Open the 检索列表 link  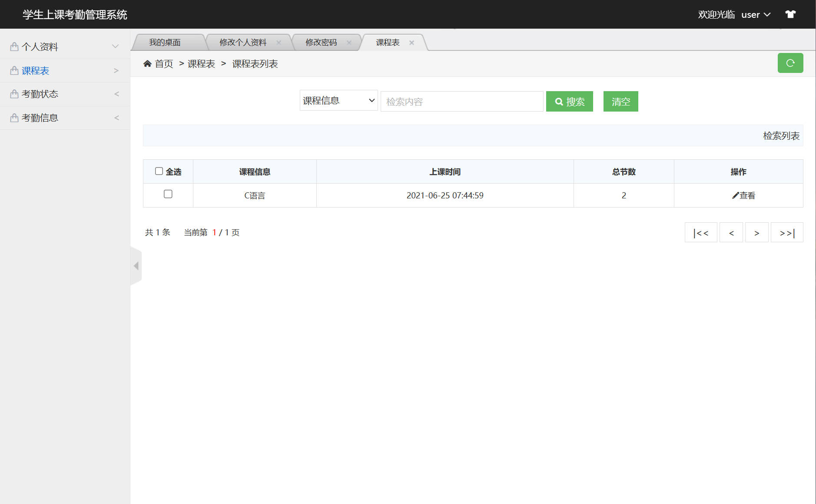(780, 135)
